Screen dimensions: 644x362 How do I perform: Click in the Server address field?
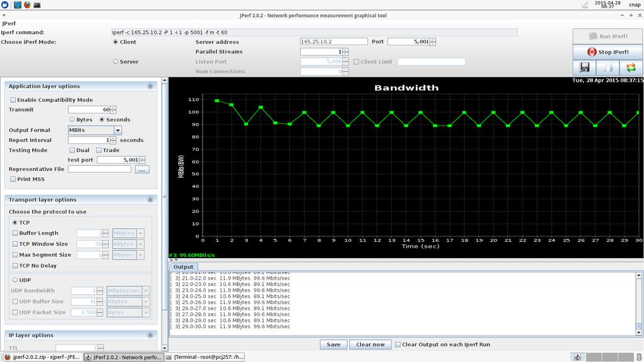click(333, 41)
